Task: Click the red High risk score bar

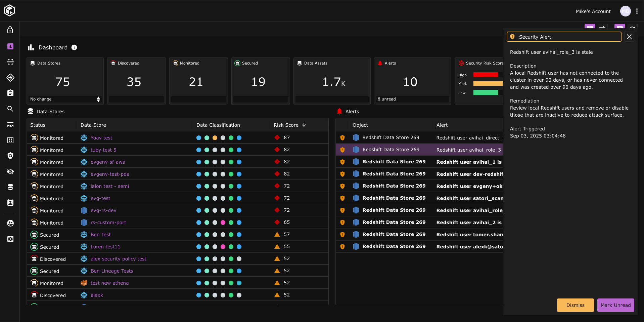Action: 485,75
